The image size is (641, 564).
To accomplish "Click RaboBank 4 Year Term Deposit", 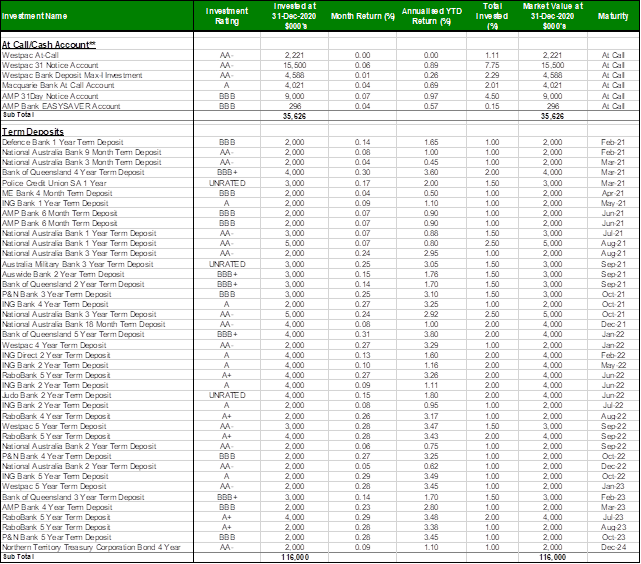I will point(56,416).
